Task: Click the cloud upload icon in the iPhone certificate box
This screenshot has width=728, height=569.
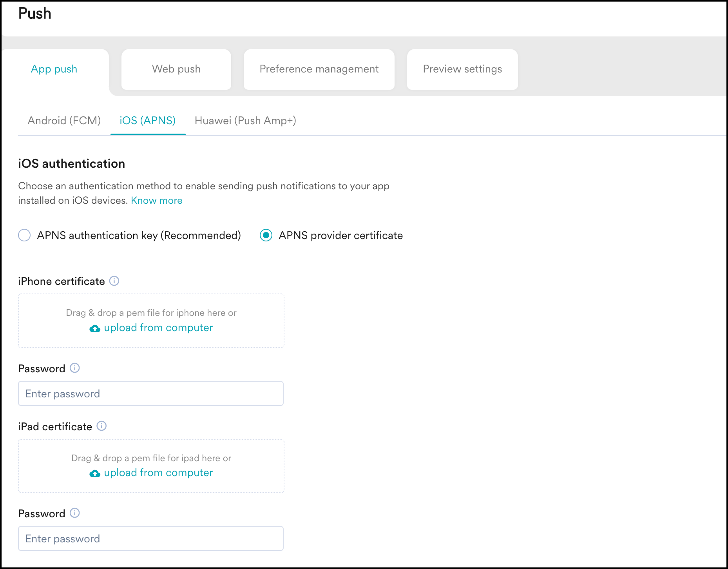Action: pyautogui.click(x=95, y=328)
